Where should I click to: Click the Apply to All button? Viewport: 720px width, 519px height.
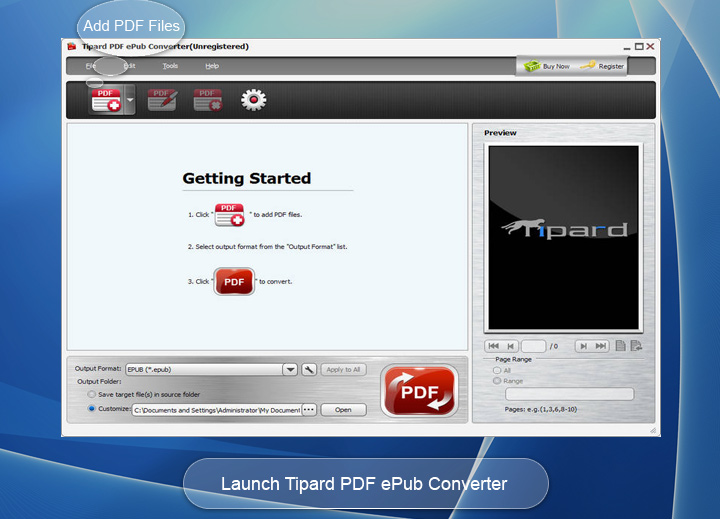(x=343, y=369)
